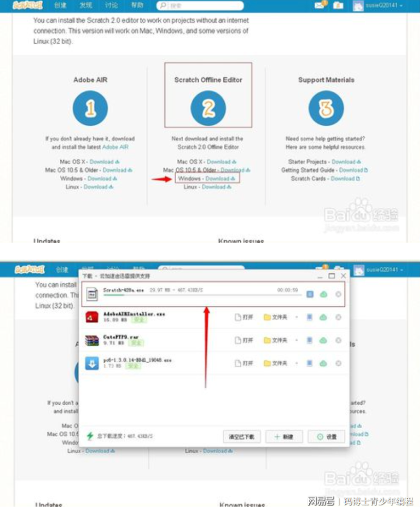The image size is (420, 511).
Task: Click cloud icon on AdobeAIRInstaller.exe row
Action: (323, 317)
